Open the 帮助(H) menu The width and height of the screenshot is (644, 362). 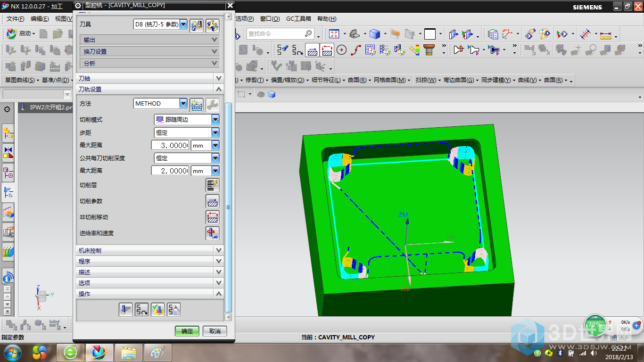[327, 19]
